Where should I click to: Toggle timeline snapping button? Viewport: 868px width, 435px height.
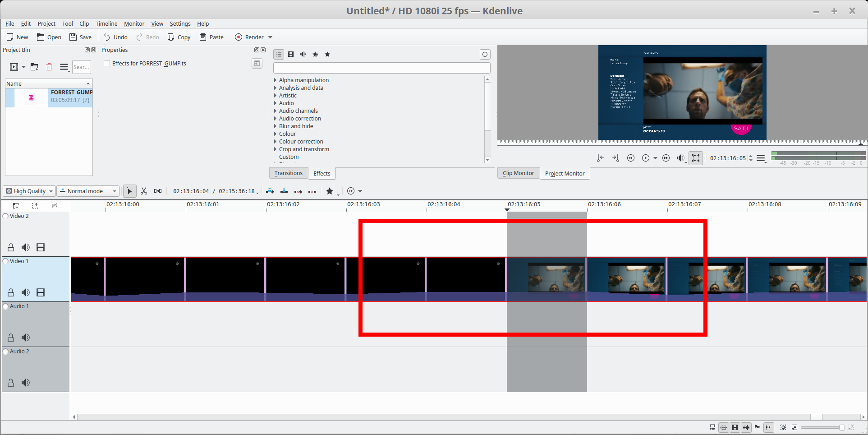769,427
